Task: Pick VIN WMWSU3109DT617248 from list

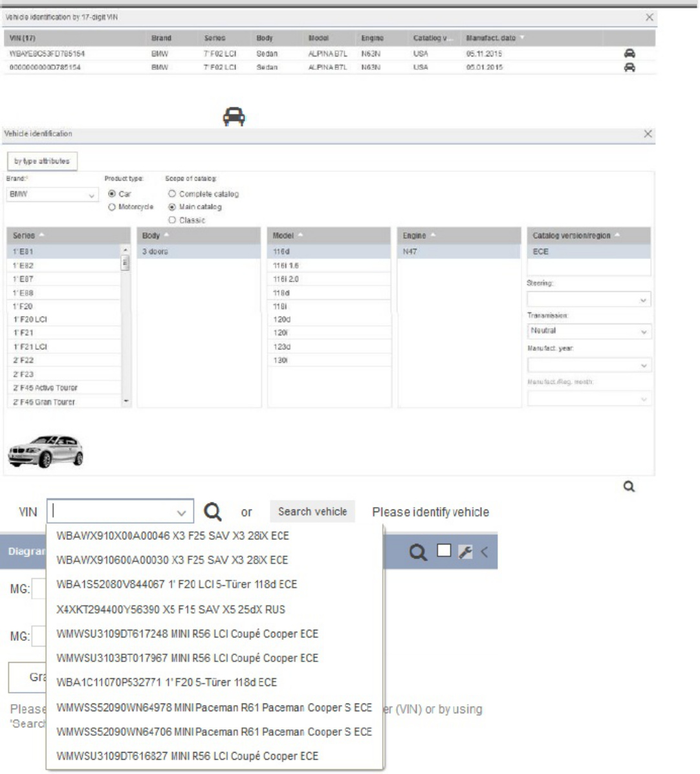Action: tap(214, 634)
